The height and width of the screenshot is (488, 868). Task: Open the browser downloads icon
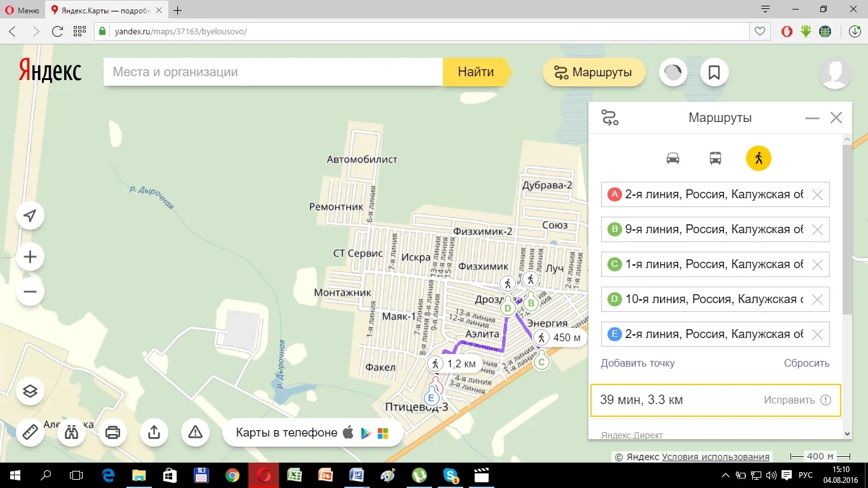(x=855, y=31)
